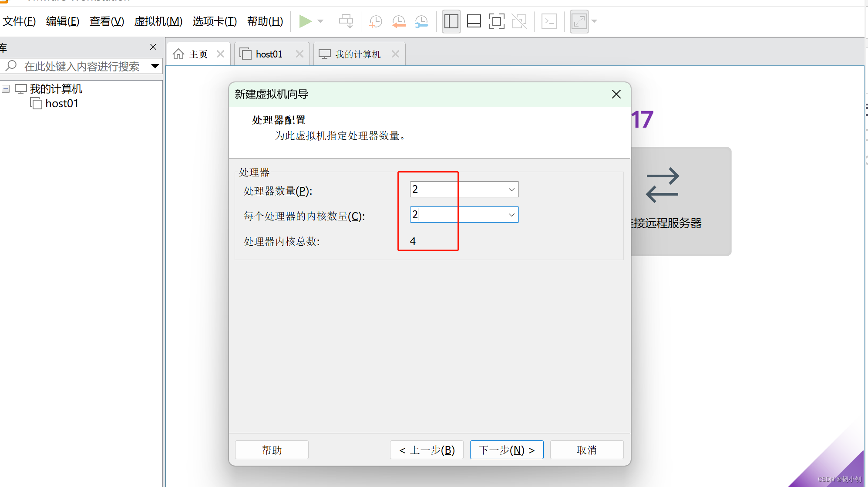Collapse the 我的计算机 tree node

click(6, 89)
